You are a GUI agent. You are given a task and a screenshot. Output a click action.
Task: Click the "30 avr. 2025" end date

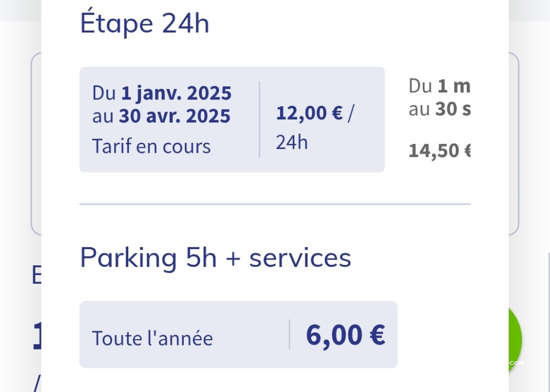[174, 116]
